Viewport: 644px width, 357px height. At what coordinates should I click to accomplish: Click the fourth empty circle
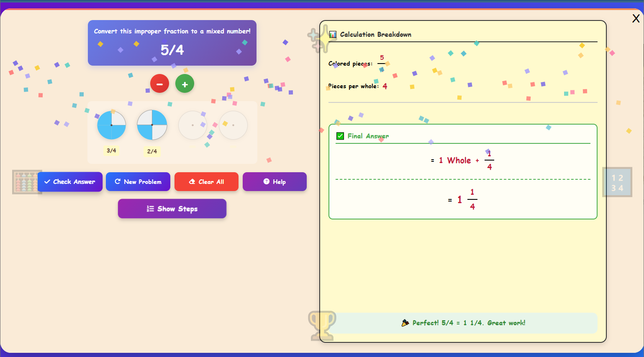tap(233, 125)
